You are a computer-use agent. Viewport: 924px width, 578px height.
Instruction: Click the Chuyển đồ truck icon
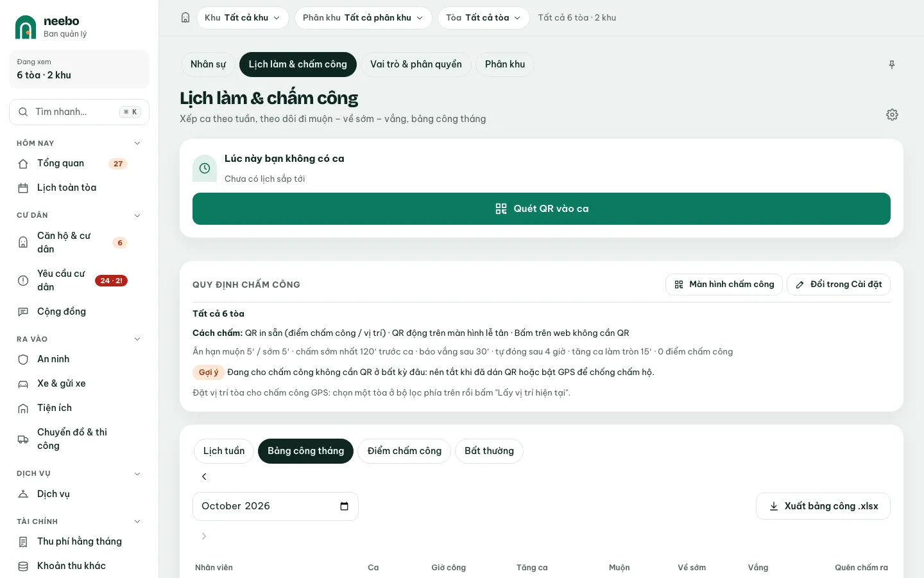[x=23, y=439]
